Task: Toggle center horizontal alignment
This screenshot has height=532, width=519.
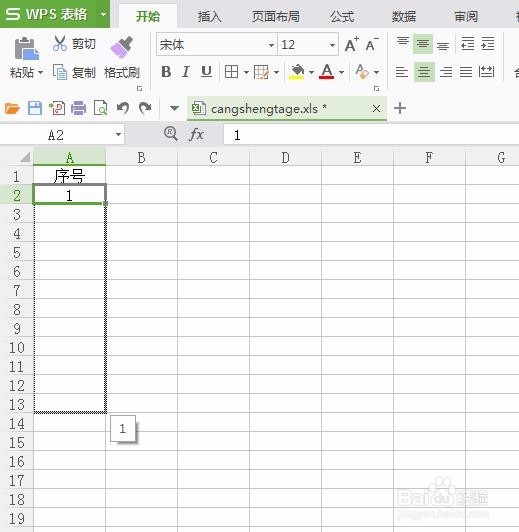Action: point(424,72)
